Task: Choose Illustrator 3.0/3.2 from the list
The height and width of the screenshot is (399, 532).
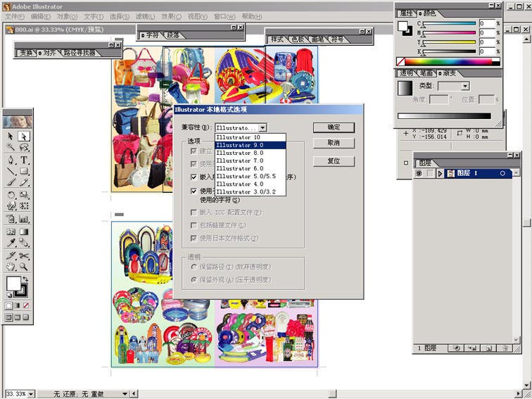Action: (x=251, y=192)
